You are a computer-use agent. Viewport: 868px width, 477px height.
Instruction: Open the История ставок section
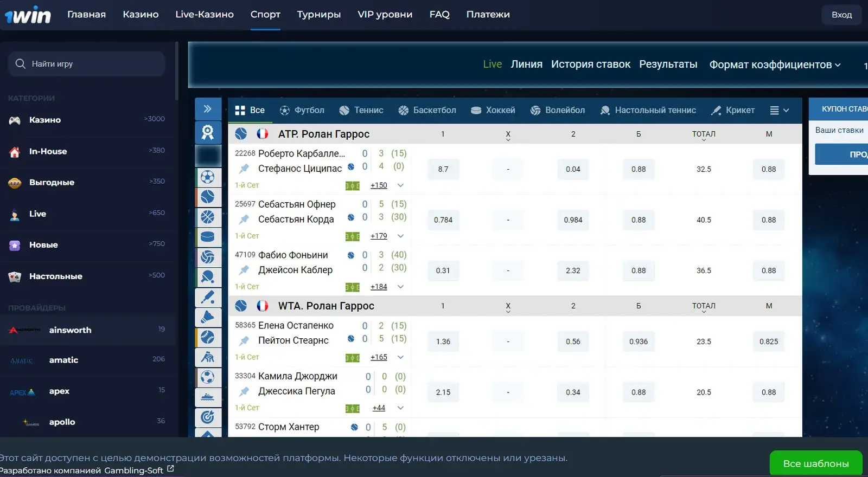[591, 64]
